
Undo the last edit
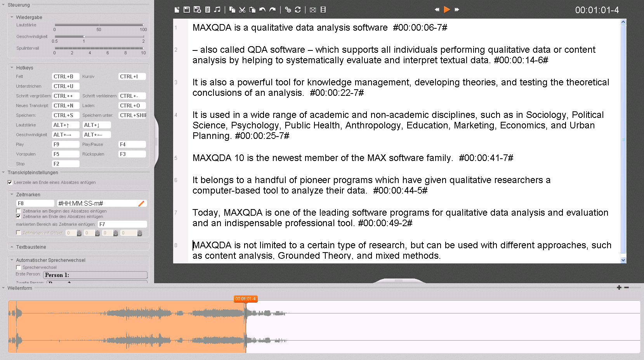[262, 10]
